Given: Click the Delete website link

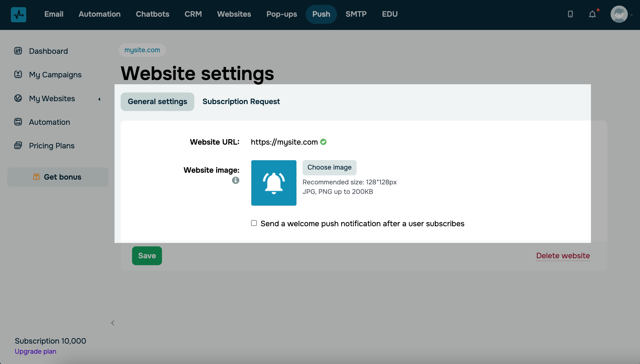Looking at the screenshot, I should 563,256.
